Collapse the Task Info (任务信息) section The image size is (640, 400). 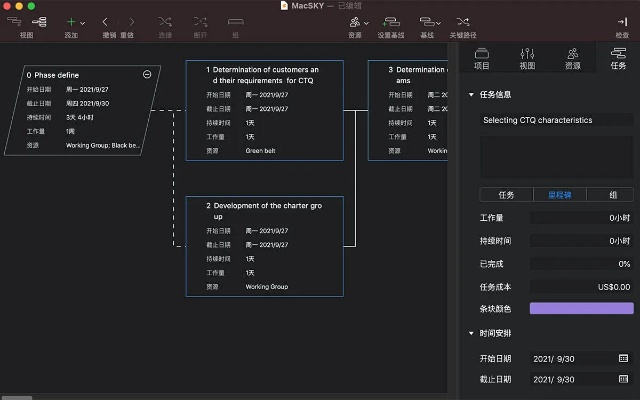coord(471,96)
